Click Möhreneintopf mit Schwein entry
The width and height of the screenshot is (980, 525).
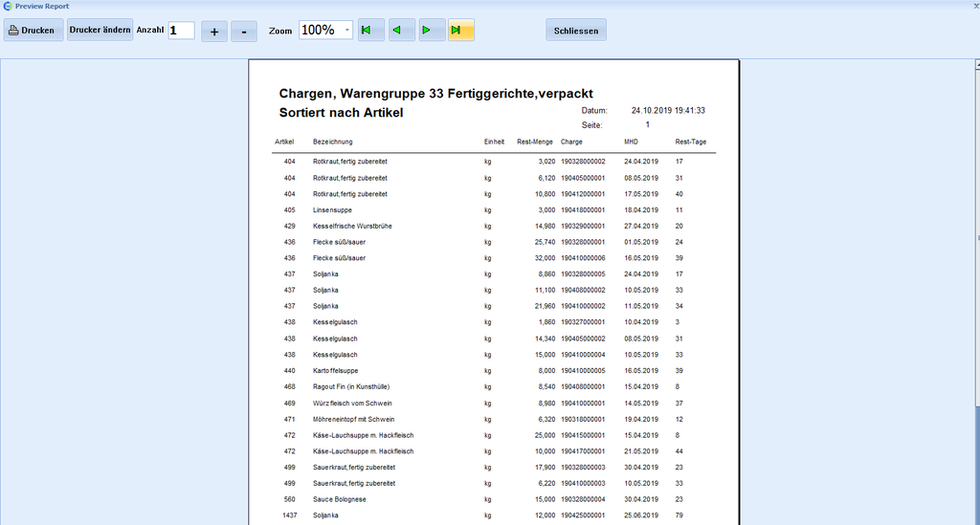(354, 420)
